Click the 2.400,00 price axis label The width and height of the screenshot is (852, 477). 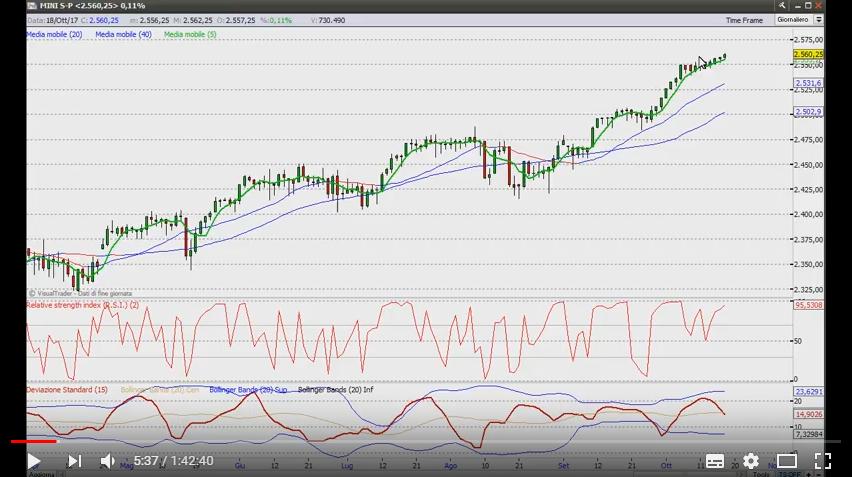tap(808, 215)
